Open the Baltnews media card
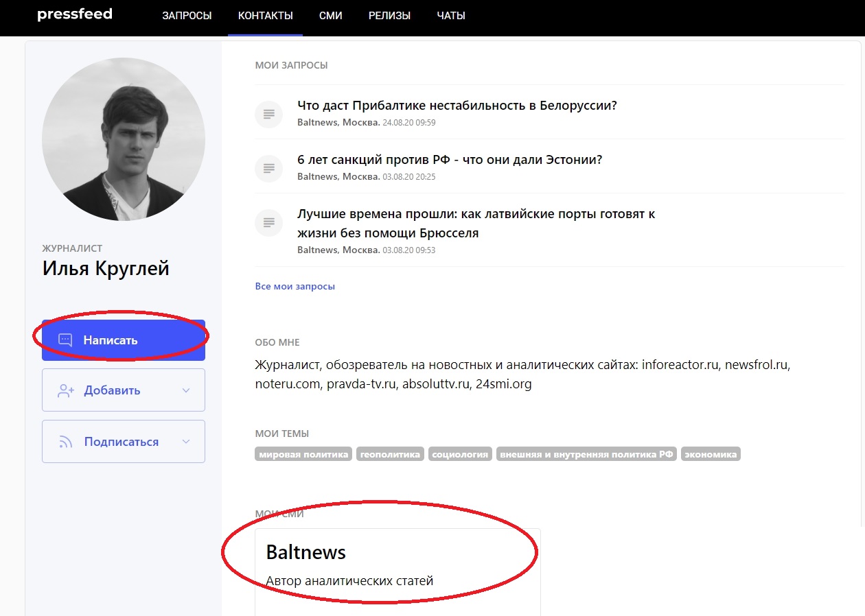865x616 pixels. [397, 567]
